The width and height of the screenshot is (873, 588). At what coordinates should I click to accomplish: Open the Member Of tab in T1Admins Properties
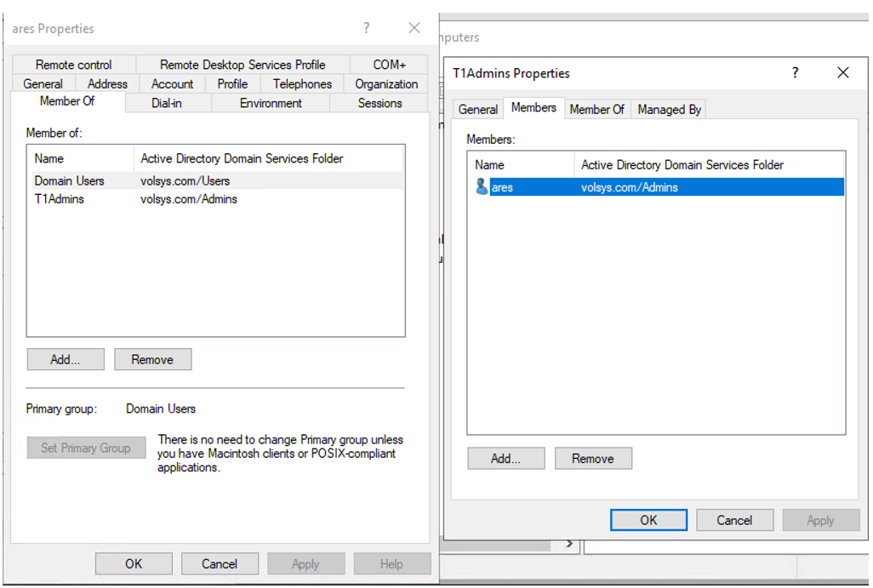[597, 109]
